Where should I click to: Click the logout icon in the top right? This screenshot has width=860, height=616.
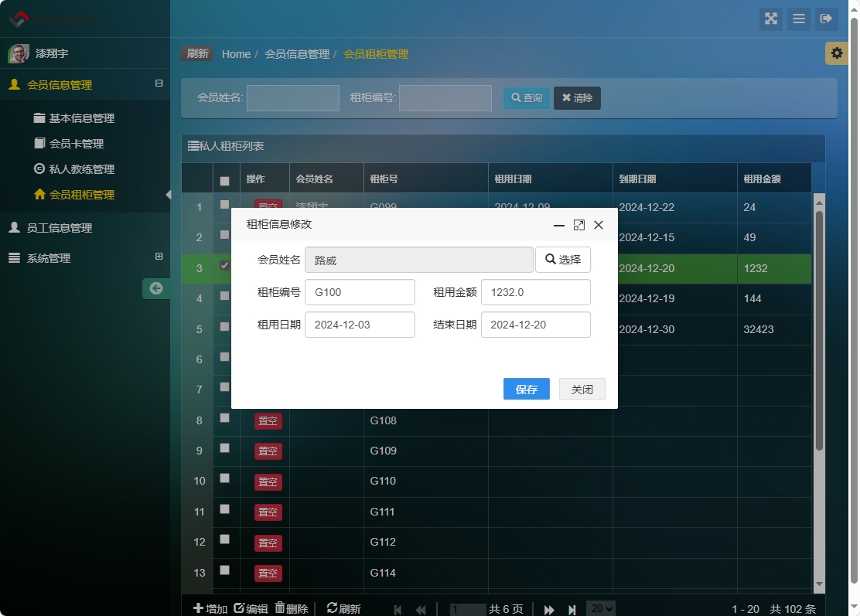point(827,19)
